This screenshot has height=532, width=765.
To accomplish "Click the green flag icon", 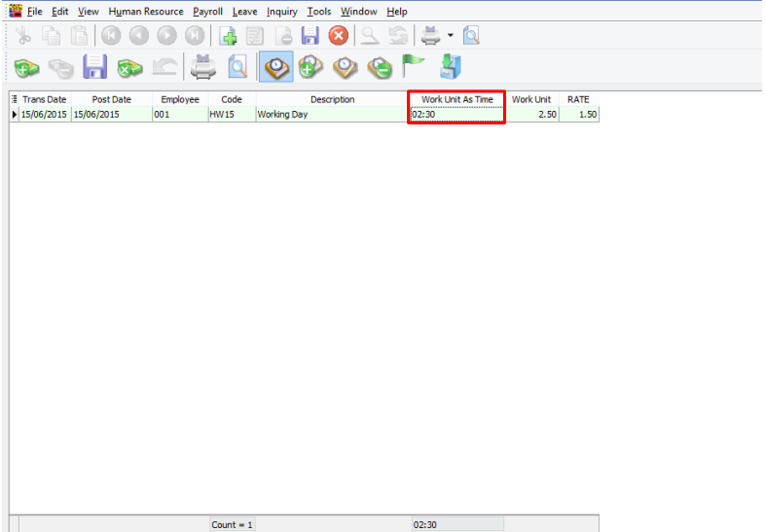I will point(415,68).
